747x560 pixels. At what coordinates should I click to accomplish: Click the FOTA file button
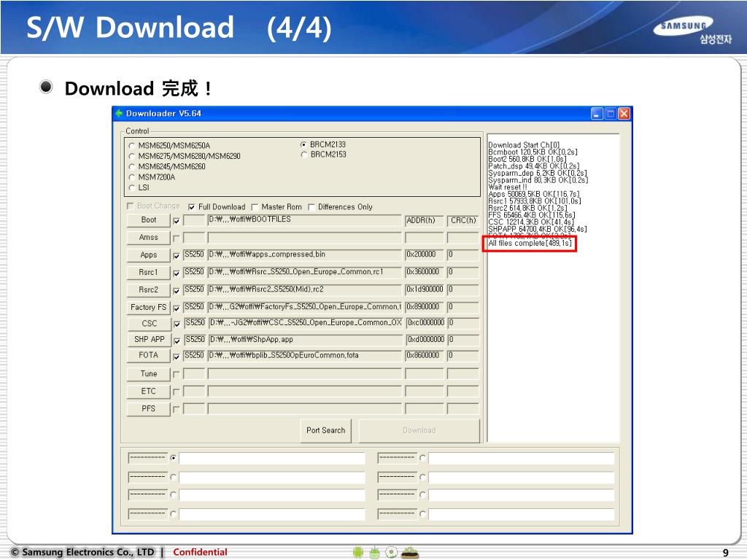pyautogui.click(x=148, y=355)
